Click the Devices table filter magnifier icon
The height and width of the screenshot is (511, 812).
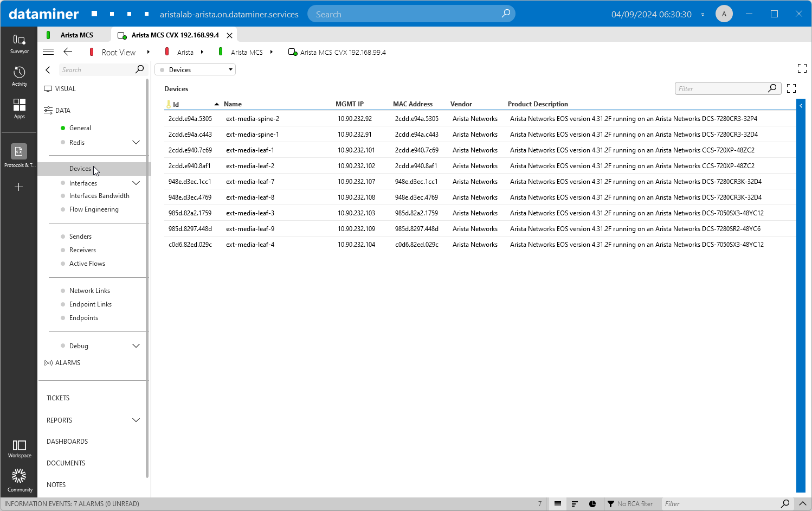(772, 88)
